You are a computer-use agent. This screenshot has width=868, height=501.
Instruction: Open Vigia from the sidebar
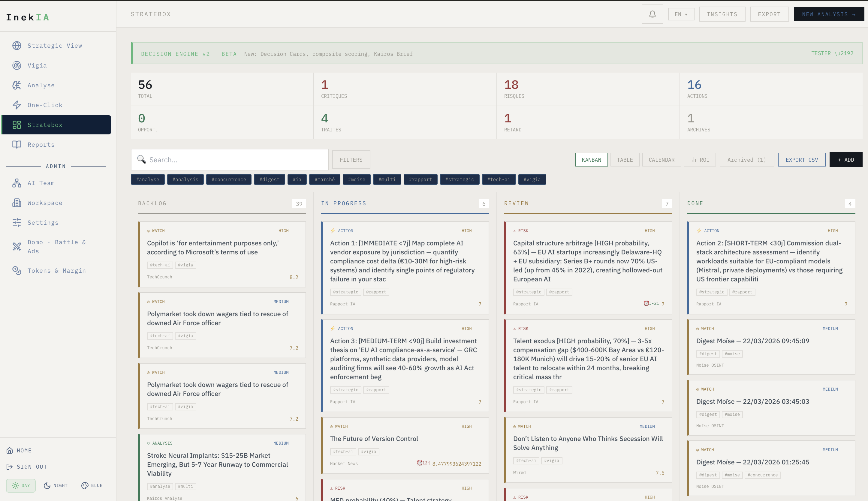[x=37, y=65]
